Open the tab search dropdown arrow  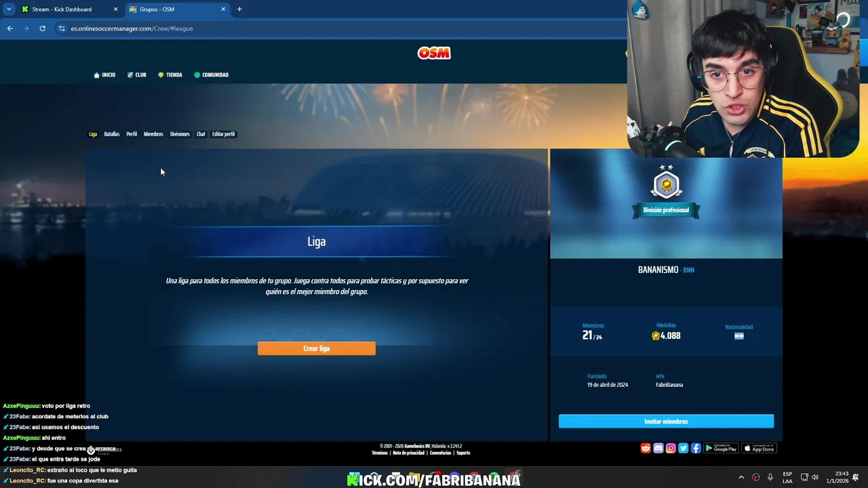pos(9,9)
